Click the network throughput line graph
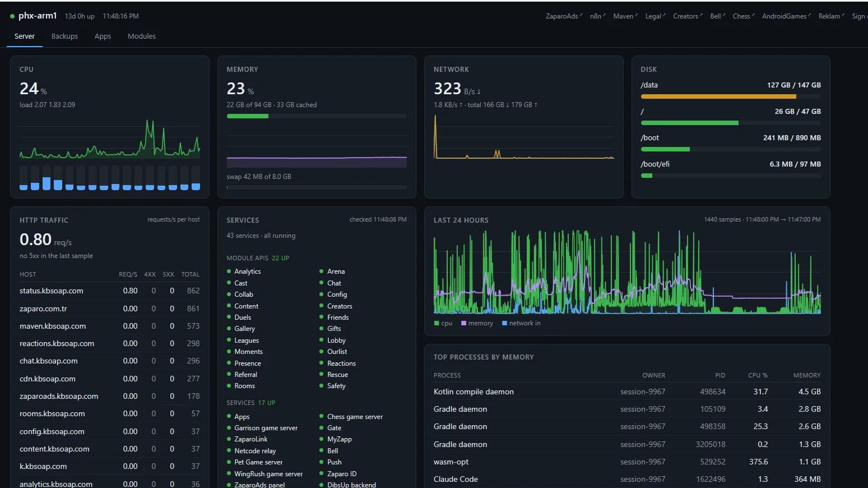Screen dimensions: 868x488 (524, 136)
